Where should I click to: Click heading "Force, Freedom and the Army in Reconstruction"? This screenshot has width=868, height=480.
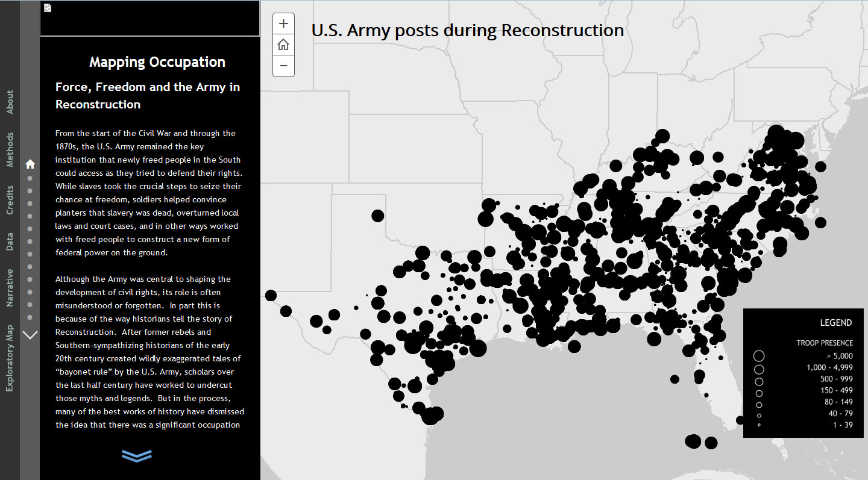pyautogui.click(x=148, y=96)
